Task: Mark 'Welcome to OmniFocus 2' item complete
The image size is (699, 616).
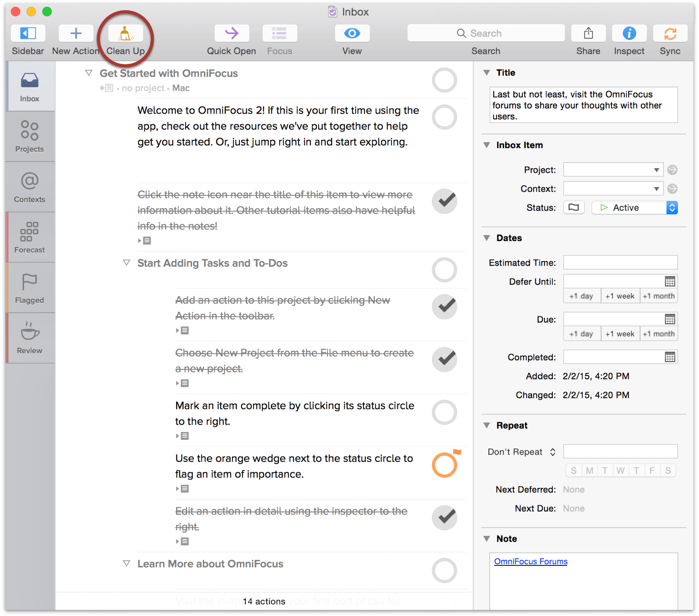Action: click(444, 117)
